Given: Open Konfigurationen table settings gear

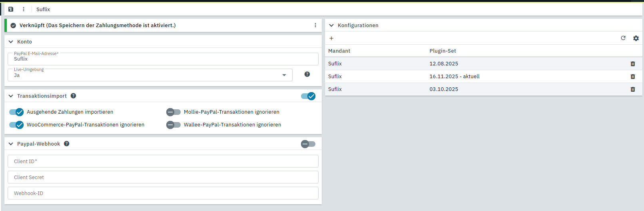Looking at the screenshot, I should [636, 38].
